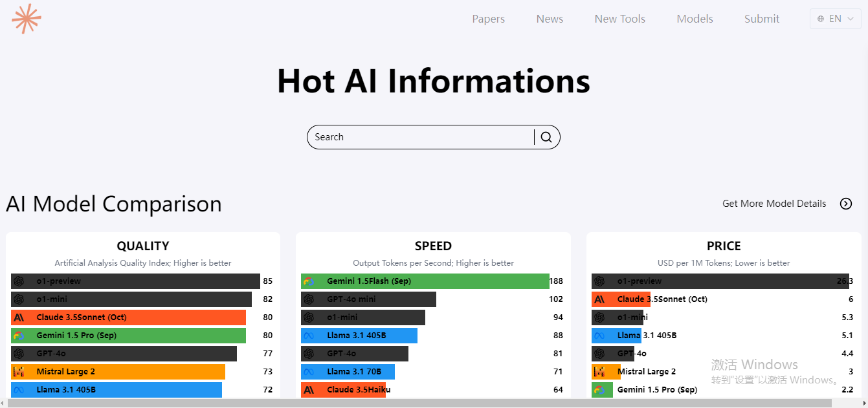The width and height of the screenshot is (868, 408).
Task: Click Meta icon on Llama 3.1 70B Speed row
Action: 309,372
